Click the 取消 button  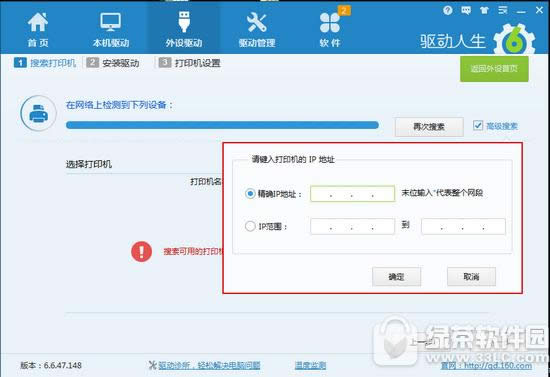tap(471, 277)
